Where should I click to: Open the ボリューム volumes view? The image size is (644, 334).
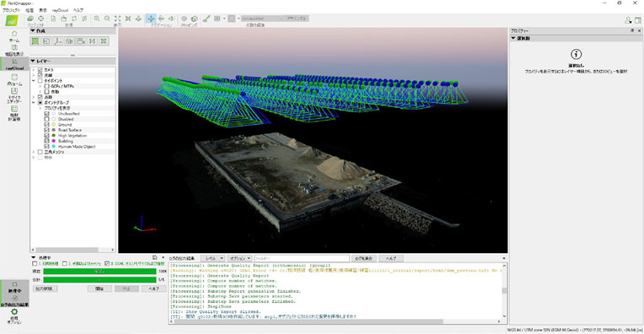[x=14, y=79]
